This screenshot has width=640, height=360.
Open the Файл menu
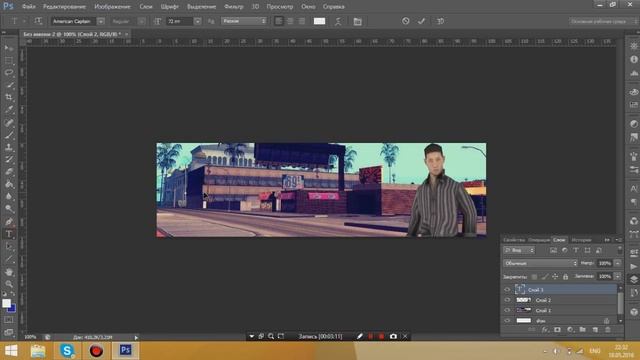click(28, 7)
